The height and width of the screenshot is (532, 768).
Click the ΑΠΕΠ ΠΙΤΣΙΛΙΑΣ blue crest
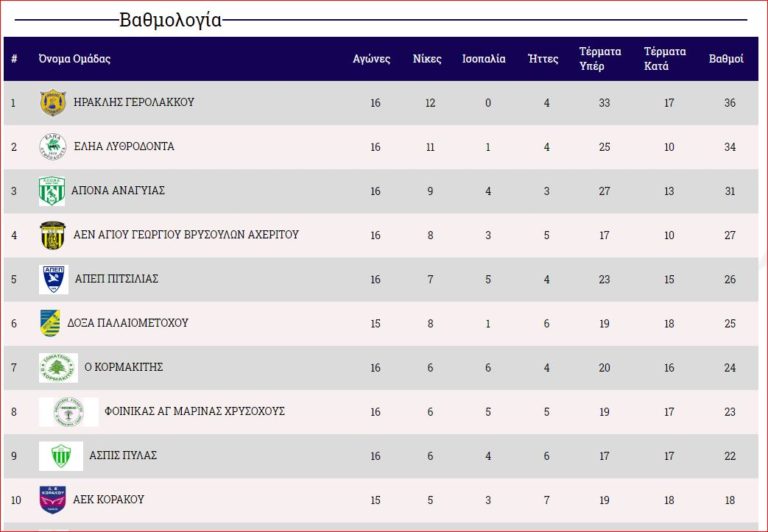(54, 279)
